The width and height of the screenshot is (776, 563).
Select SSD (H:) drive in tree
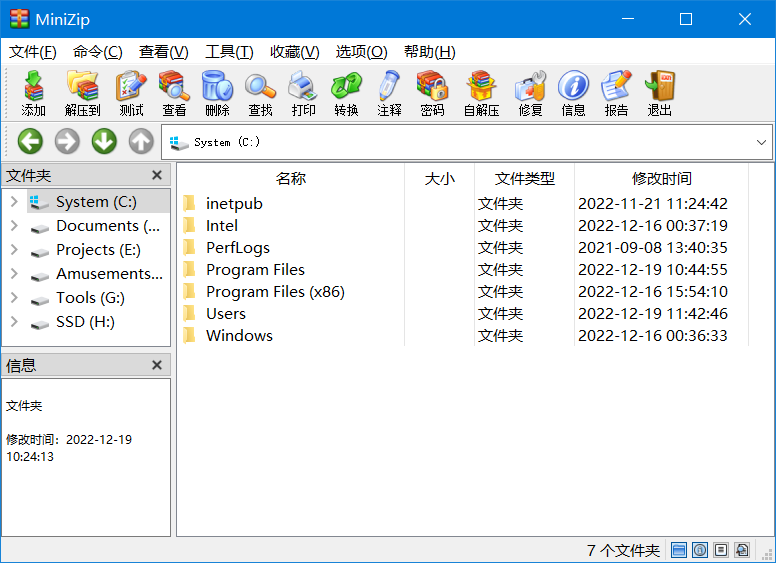click(72, 322)
